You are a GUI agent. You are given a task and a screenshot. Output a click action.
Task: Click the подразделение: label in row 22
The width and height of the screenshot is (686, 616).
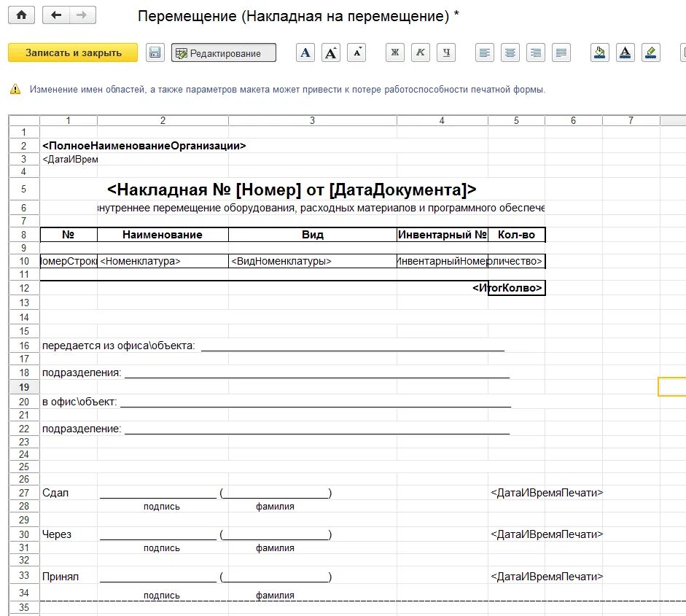(82, 429)
